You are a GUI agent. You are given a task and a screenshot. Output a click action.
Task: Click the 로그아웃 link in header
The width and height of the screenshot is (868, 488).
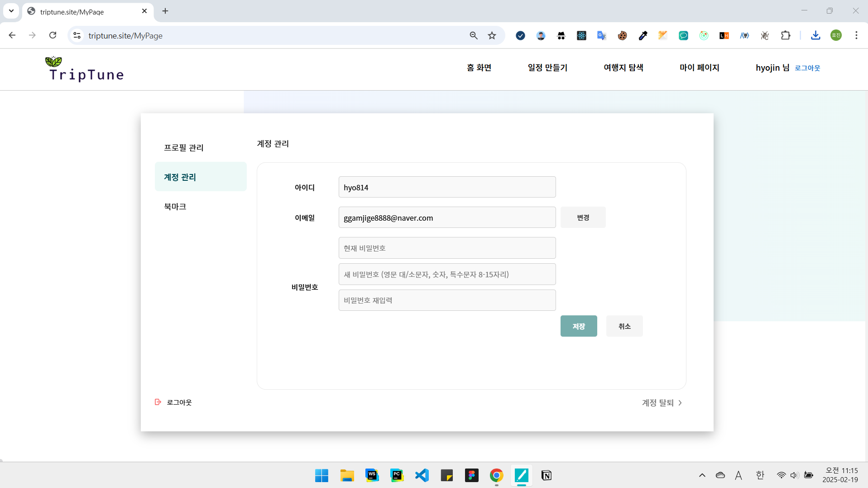click(807, 68)
